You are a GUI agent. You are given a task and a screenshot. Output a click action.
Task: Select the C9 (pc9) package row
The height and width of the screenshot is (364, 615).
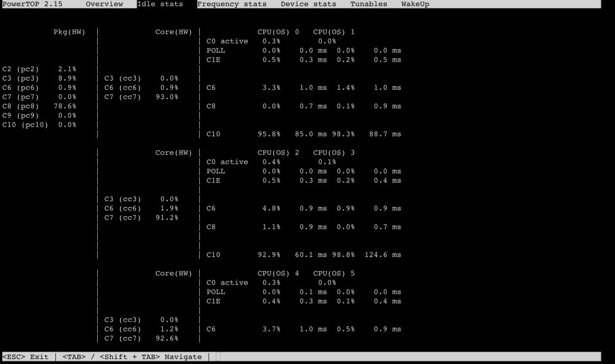click(x=39, y=116)
